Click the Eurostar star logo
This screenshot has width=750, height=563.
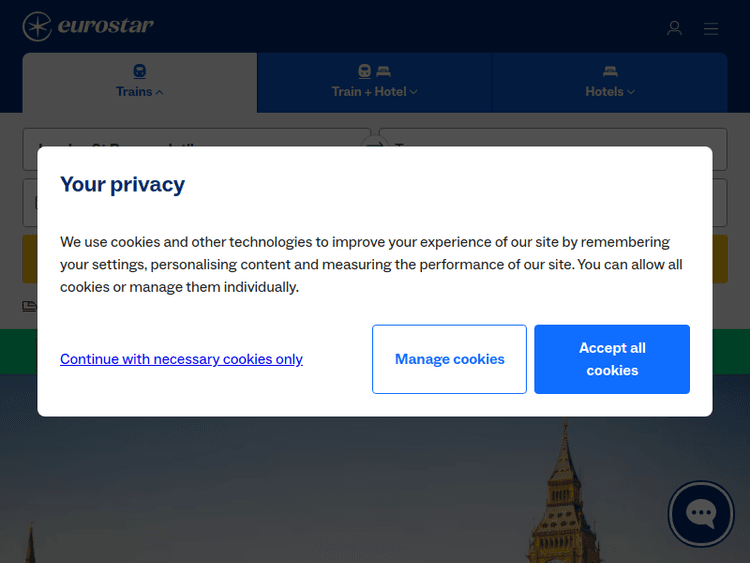(38, 27)
